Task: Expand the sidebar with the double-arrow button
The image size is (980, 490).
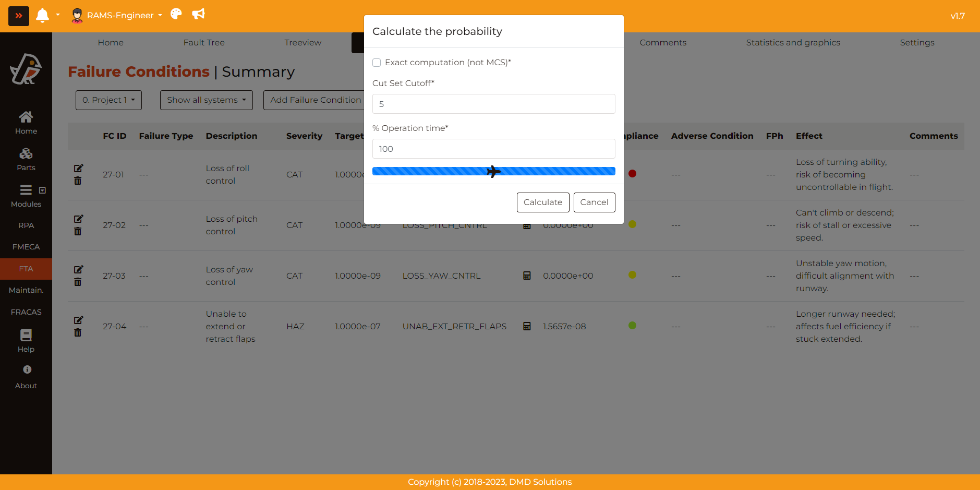Action: coord(19,16)
